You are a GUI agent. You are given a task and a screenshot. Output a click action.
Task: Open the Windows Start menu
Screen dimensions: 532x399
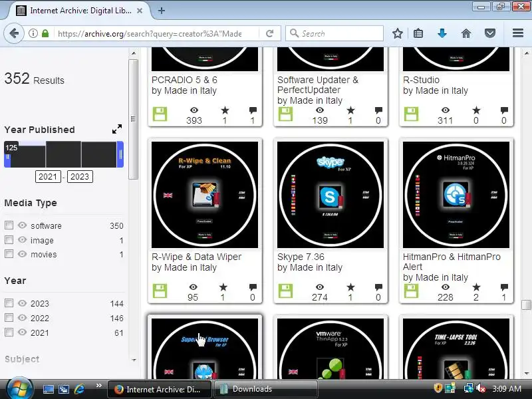click(19, 388)
